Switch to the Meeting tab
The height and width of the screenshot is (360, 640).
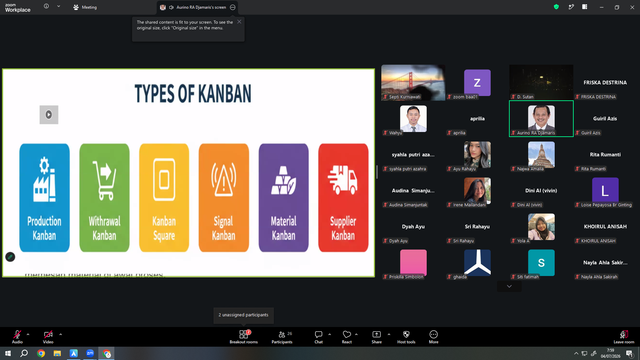pos(85,7)
